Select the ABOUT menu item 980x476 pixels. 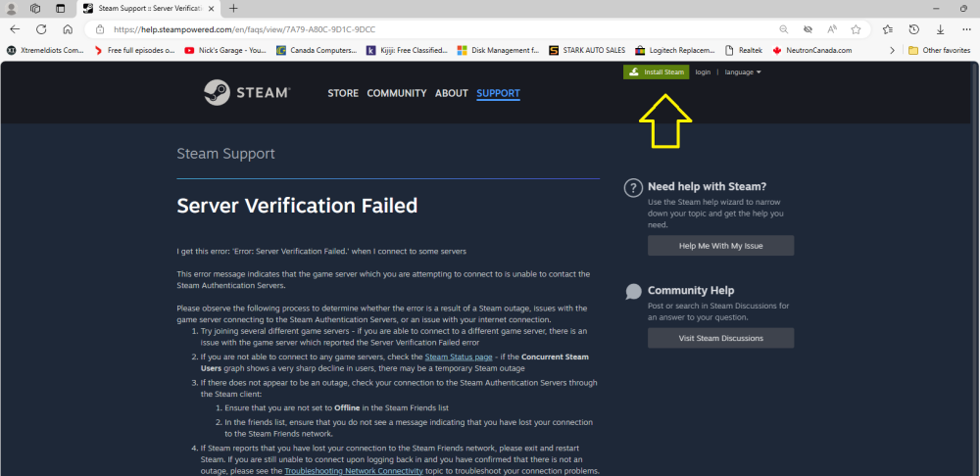coord(451,94)
